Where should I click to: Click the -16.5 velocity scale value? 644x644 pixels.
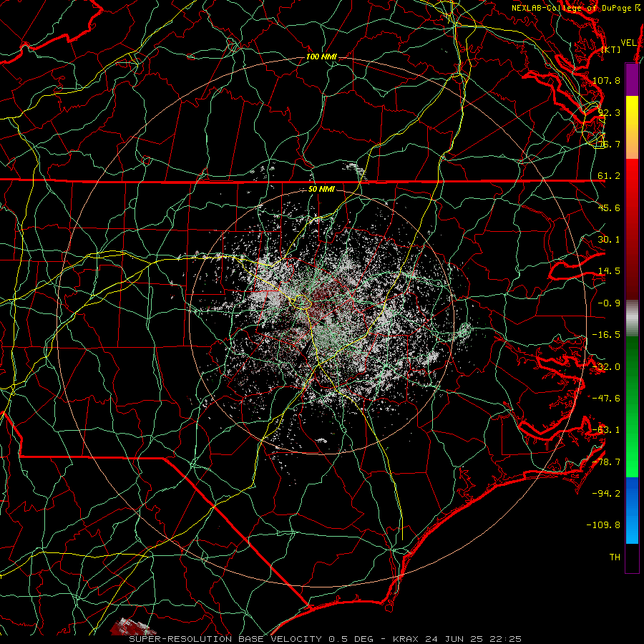[606, 335]
